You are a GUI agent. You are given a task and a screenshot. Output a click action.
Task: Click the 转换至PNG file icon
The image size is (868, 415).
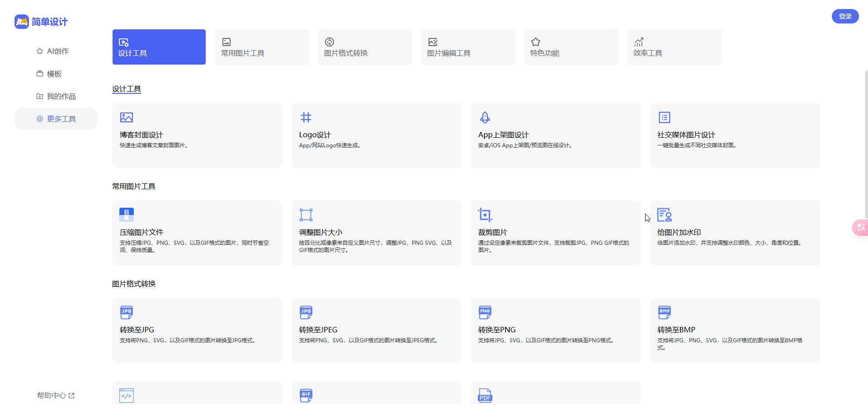(x=485, y=312)
